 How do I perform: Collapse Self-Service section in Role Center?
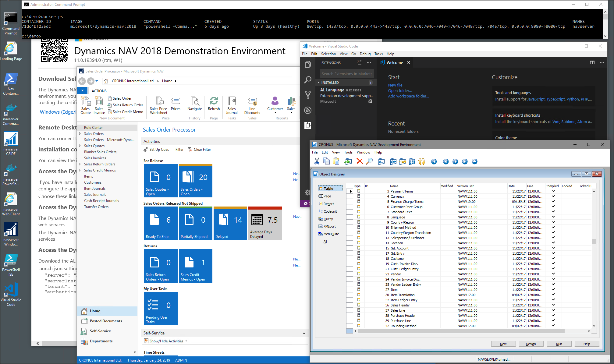point(304,333)
